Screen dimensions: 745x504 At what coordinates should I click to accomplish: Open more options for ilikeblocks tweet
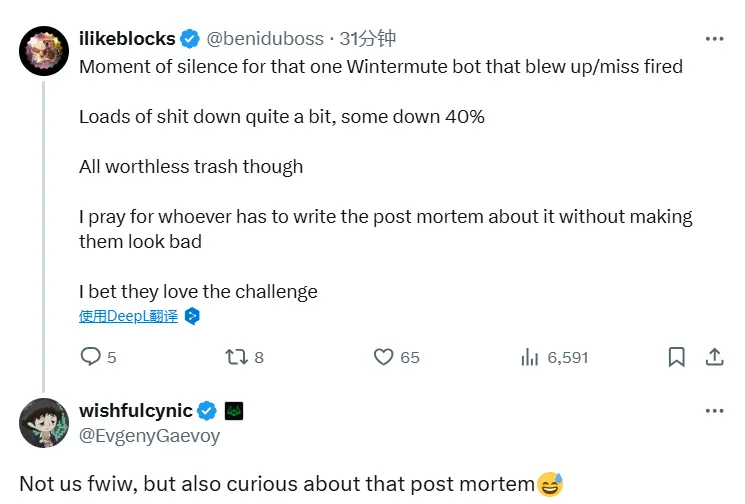coord(714,39)
